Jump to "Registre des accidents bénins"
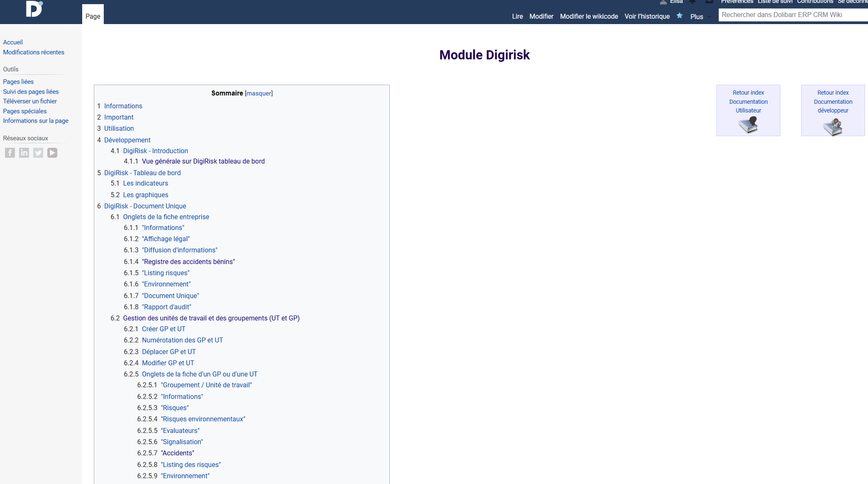Screen dimensions: 868x484 click(x=188, y=262)
